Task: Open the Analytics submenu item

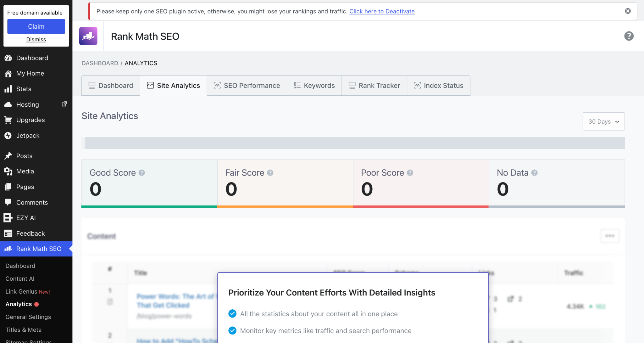Action: (19, 304)
